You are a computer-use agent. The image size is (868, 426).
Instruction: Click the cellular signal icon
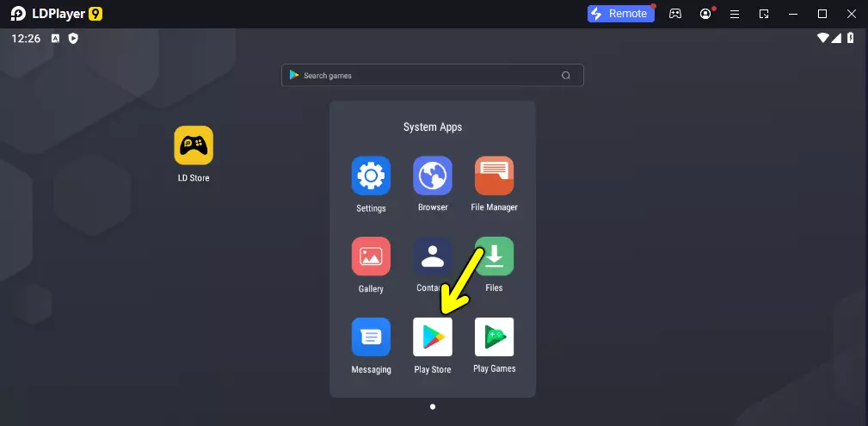point(836,38)
